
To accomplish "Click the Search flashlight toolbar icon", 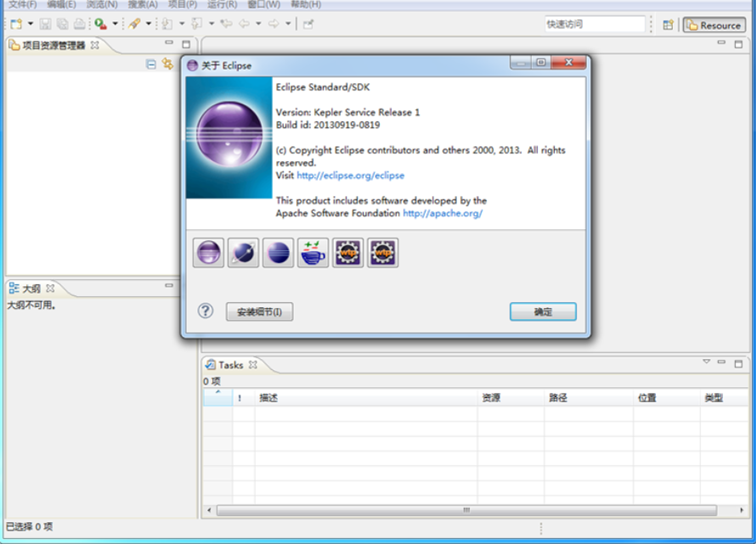I will tap(134, 24).
